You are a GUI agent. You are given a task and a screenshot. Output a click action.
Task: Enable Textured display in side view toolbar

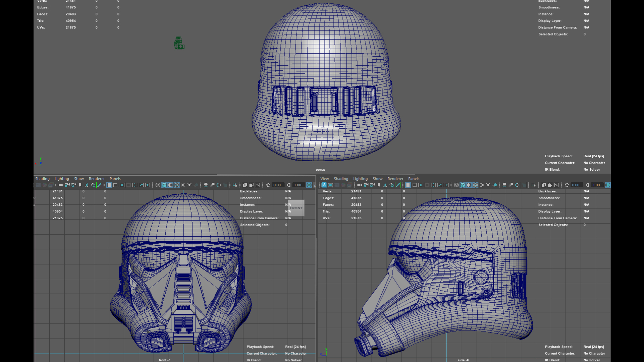point(482,185)
